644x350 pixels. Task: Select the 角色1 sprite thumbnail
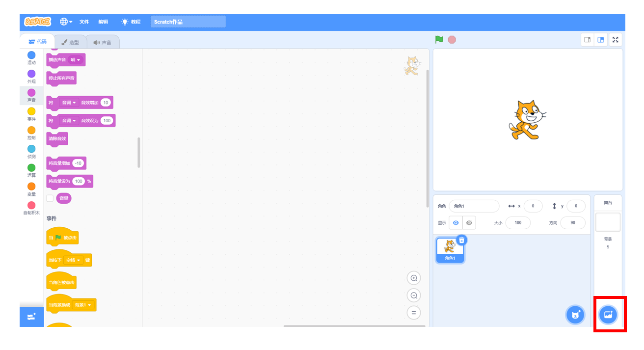(450, 250)
